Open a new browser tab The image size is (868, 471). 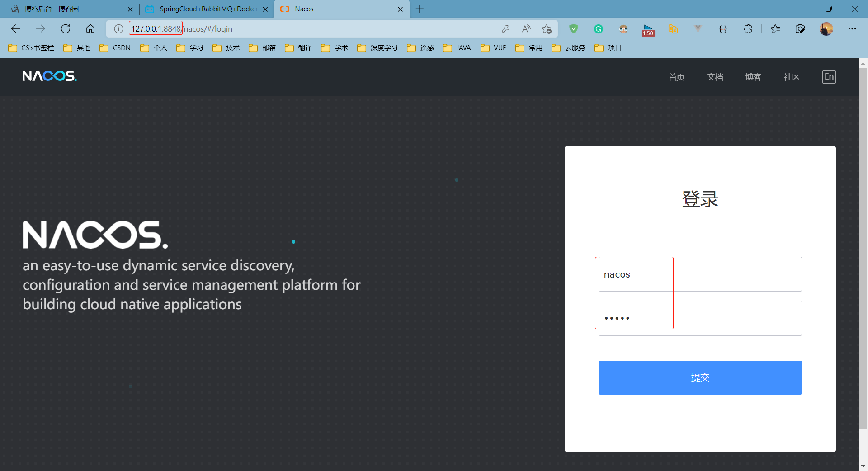(420, 9)
